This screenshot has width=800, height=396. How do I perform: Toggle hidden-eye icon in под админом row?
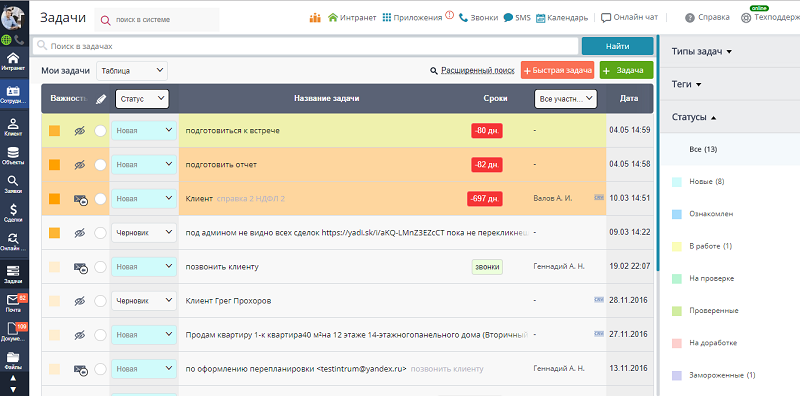(x=79, y=233)
